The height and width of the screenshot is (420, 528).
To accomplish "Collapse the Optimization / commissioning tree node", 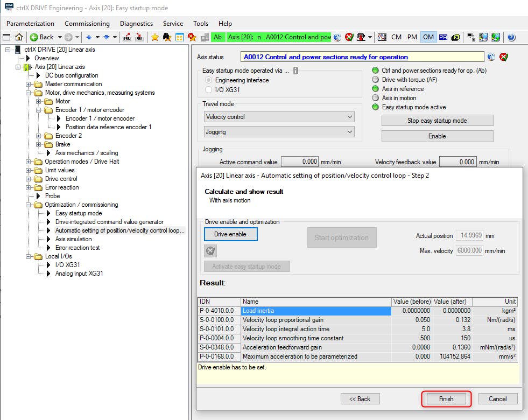I will 29,205.
